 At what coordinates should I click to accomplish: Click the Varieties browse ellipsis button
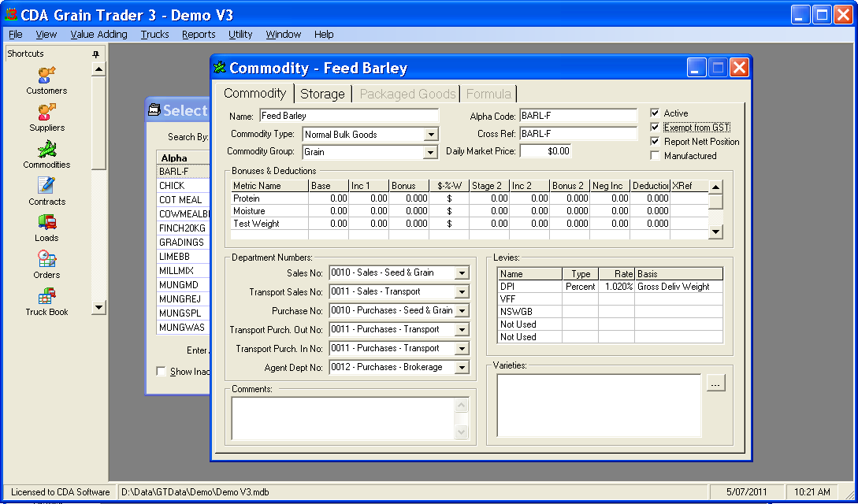point(715,384)
